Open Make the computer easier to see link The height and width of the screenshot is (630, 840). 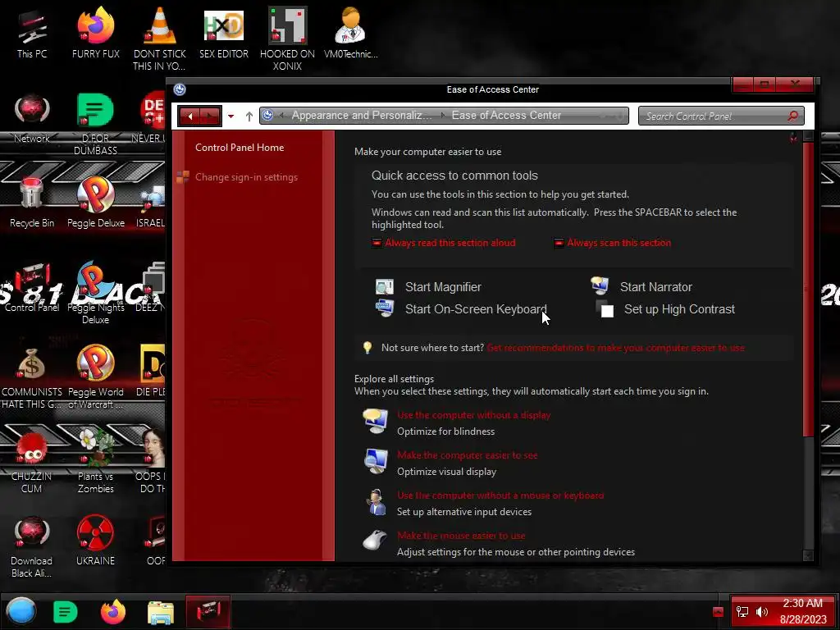(467, 455)
